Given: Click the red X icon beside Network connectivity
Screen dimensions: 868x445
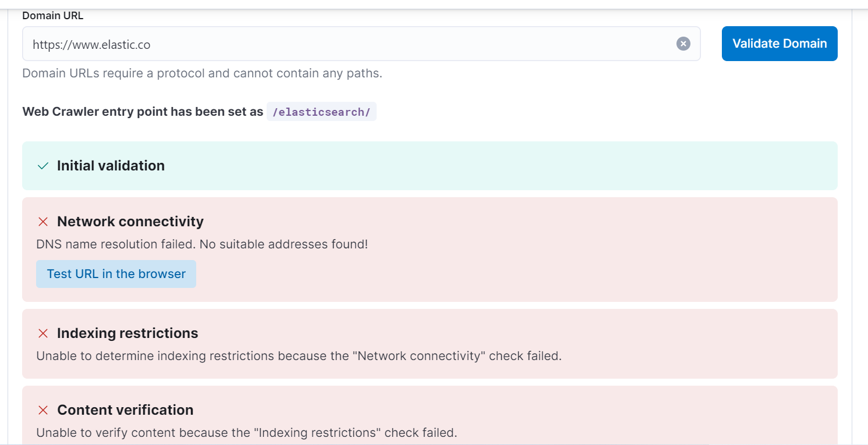Looking at the screenshot, I should (x=42, y=222).
